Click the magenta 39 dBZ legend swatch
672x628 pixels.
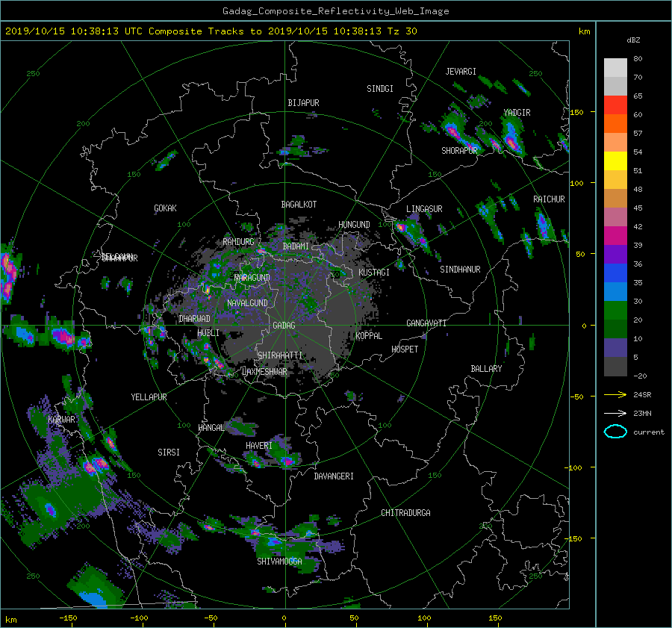tap(615, 236)
